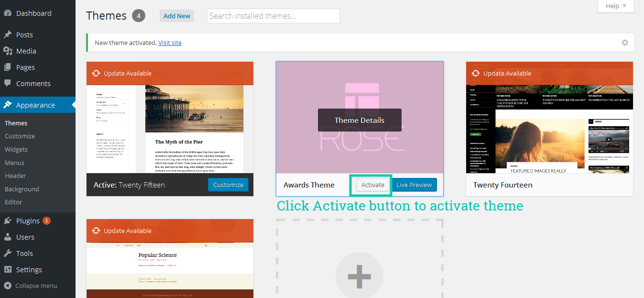Click the Twenty Fourteen theme name
Screen dimensions: 644x298
point(503,185)
